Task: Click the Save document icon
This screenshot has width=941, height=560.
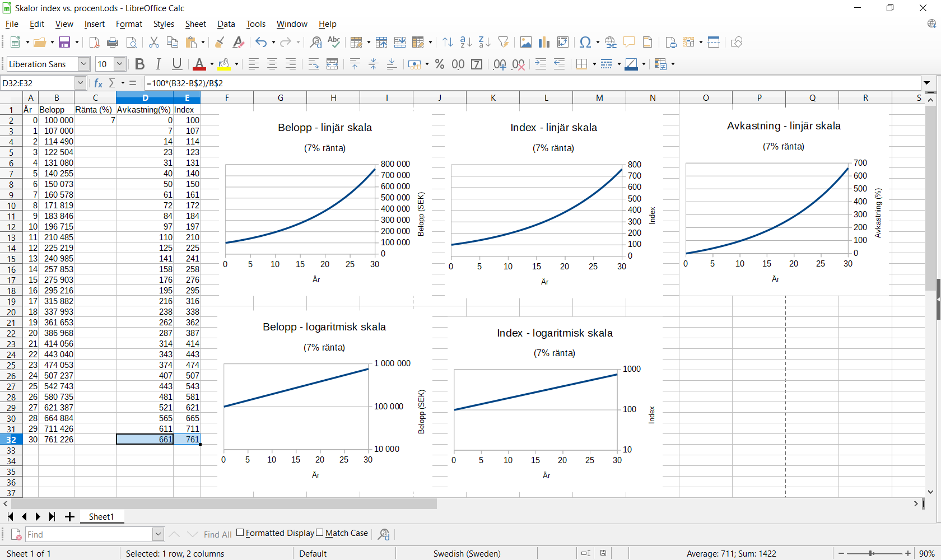Action: click(64, 43)
